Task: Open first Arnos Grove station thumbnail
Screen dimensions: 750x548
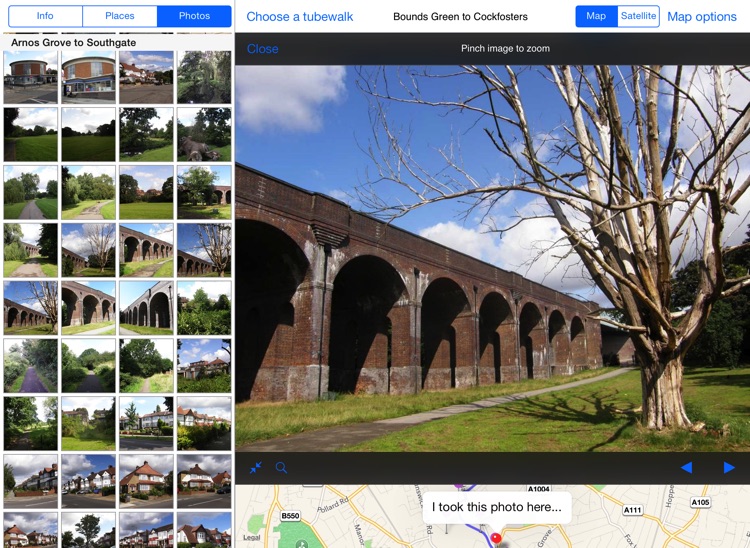Action: 31,77
